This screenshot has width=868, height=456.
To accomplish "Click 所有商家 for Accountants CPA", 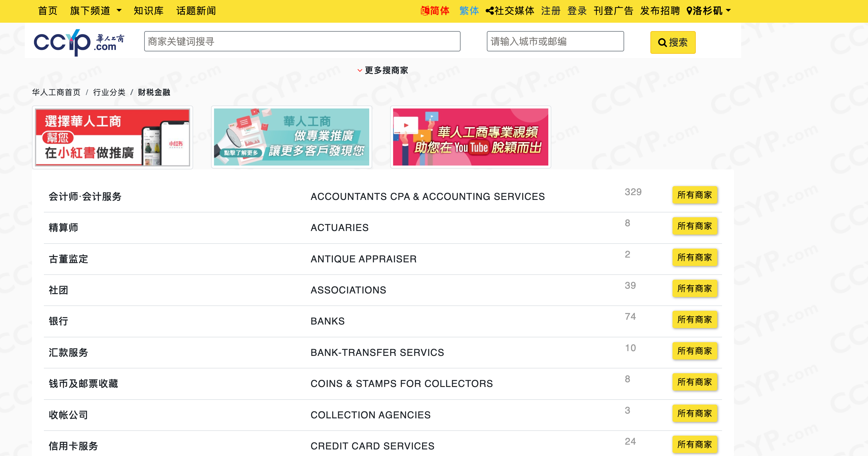I will pyautogui.click(x=695, y=195).
